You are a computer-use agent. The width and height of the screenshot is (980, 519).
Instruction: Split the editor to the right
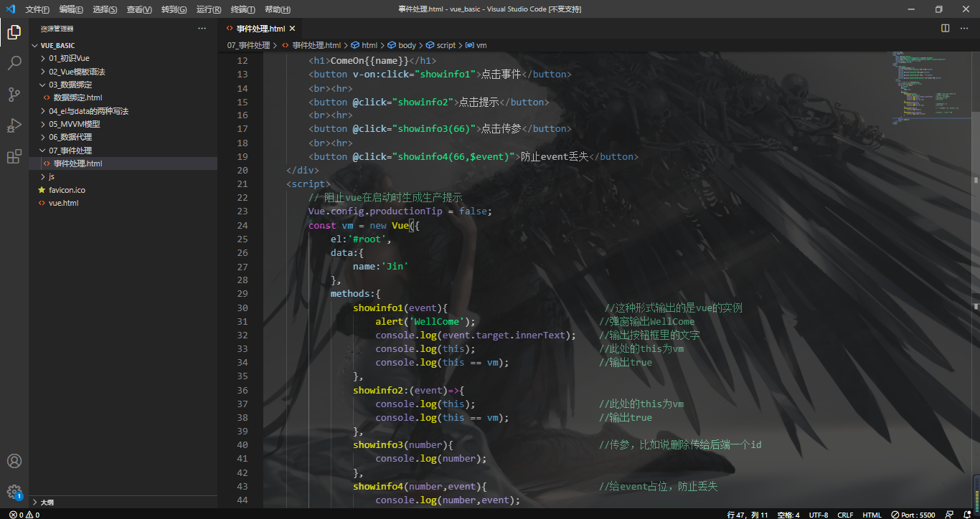click(x=946, y=29)
